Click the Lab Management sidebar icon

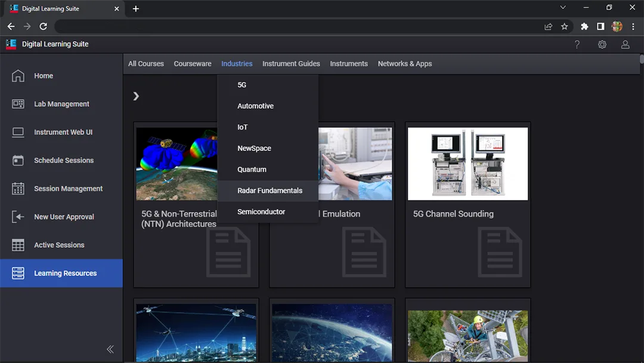pos(18,104)
